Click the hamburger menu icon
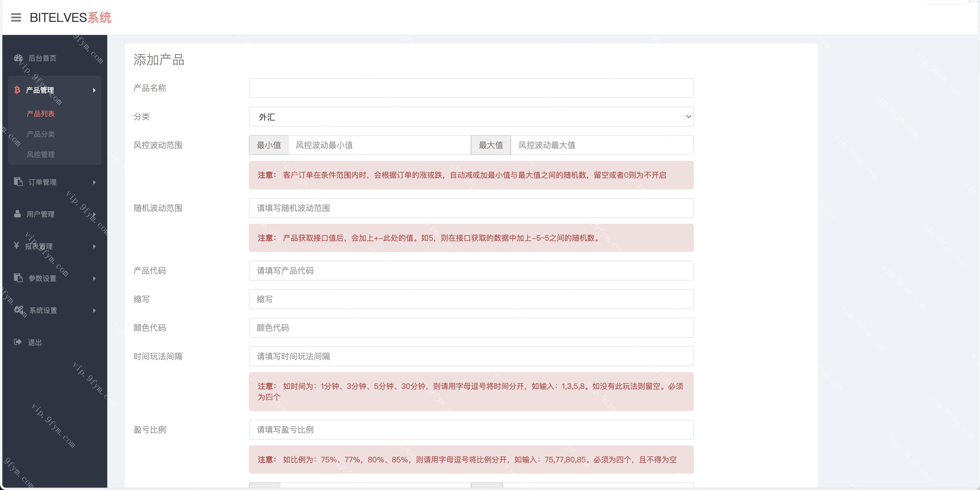 click(16, 17)
